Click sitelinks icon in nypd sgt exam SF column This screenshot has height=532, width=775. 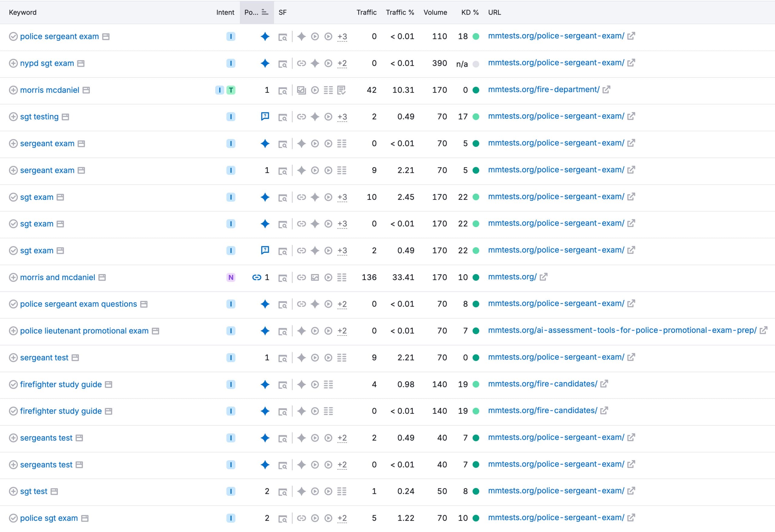[x=301, y=63]
